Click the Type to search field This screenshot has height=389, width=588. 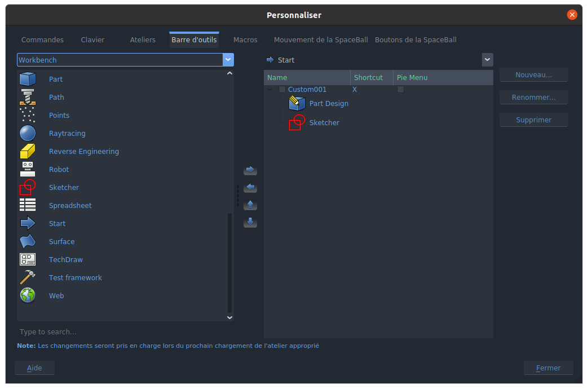click(124, 332)
